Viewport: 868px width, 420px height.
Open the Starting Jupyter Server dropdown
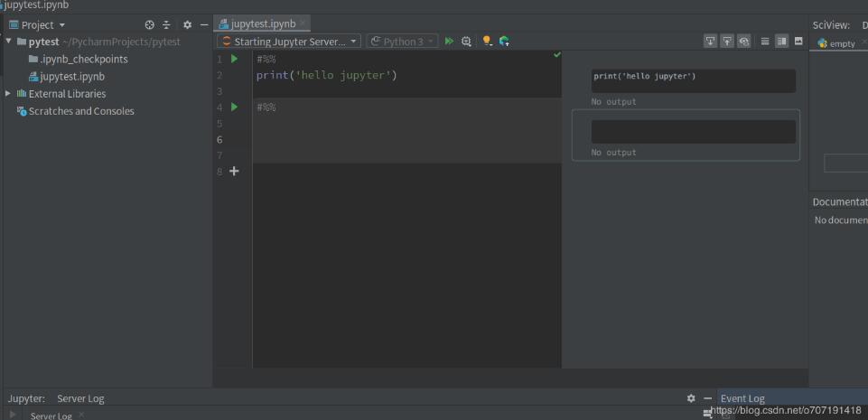point(289,42)
